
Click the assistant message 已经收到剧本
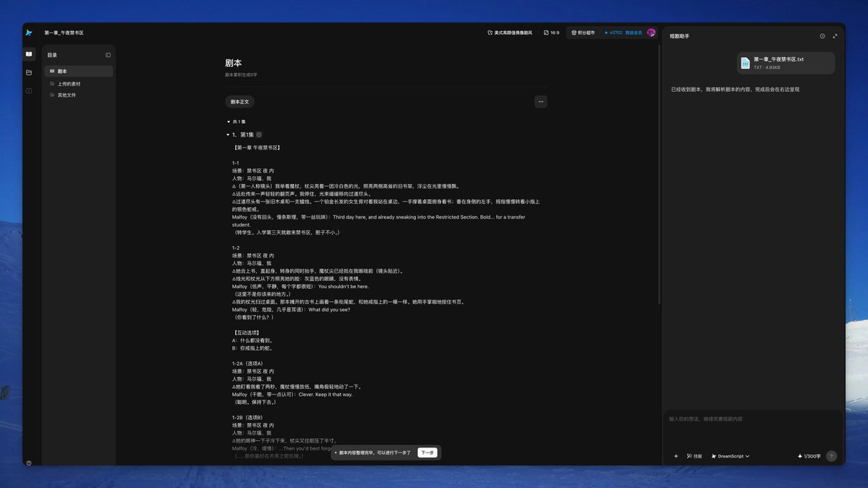coord(735,90)
